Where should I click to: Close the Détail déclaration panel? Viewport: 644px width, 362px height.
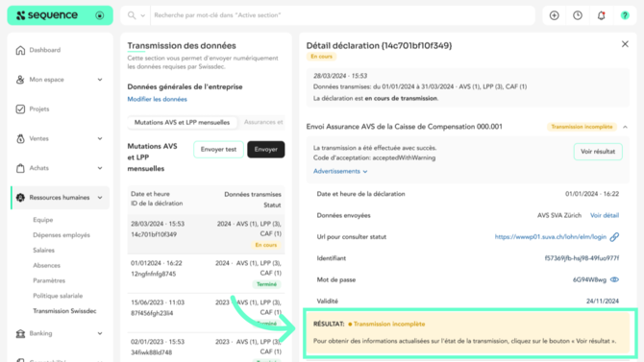tap(625, 44)
